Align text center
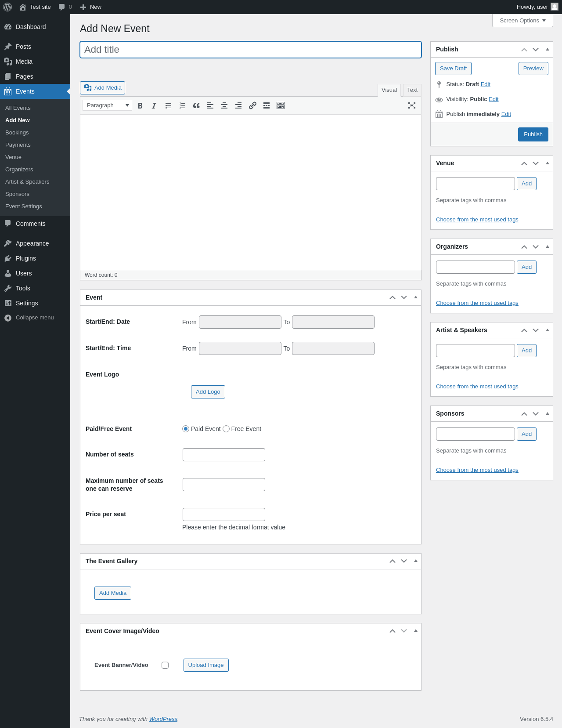 coord(224,105)
